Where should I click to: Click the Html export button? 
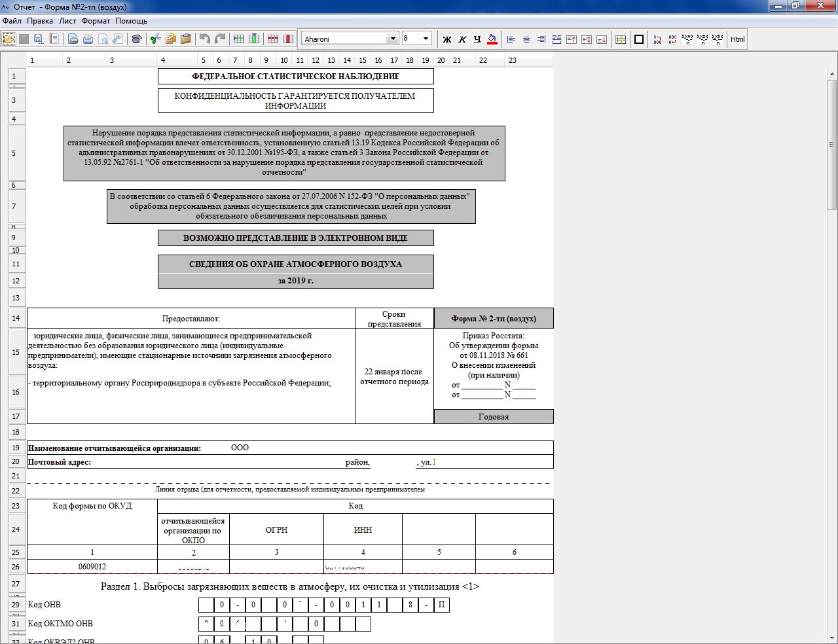coord(737,39)
